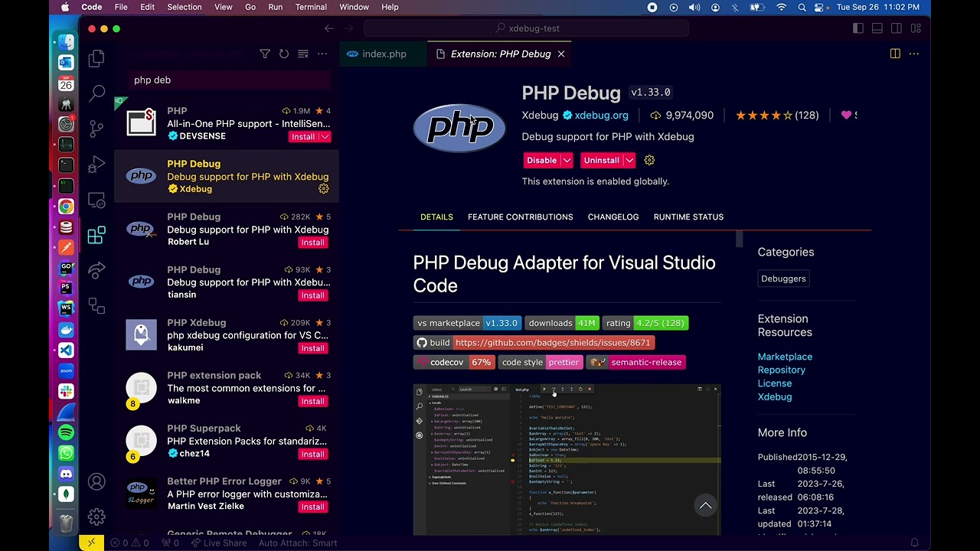This screenshot has width=980, height=551.
Task: Open the RUNTIME STATUS tab
Action: click(x=688, y=217)
